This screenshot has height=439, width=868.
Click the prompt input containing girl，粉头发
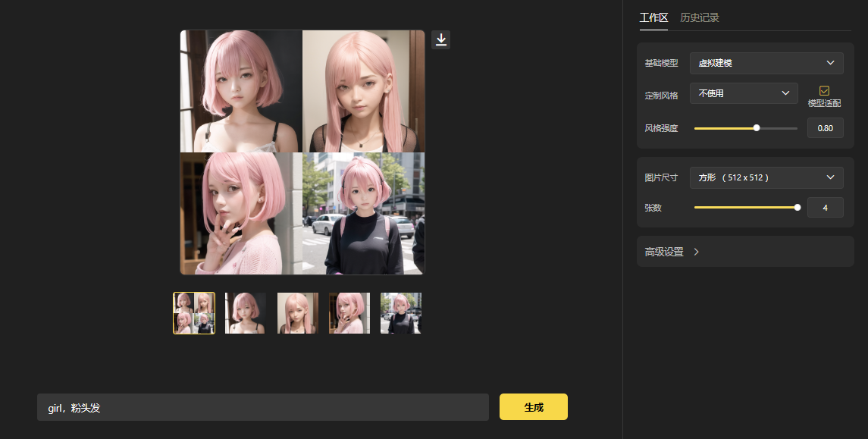coord(263,407)
